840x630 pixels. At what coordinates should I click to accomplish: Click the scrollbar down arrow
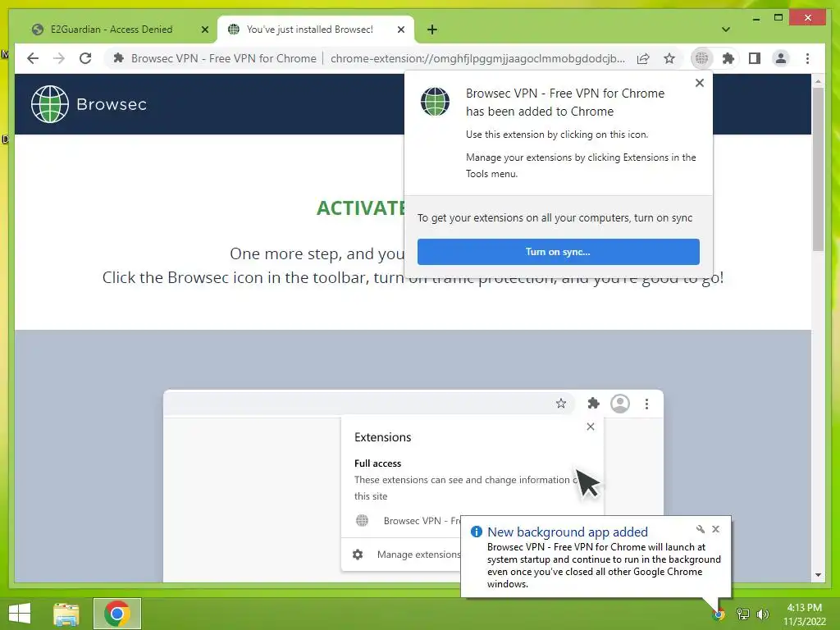[x=818, y=575]
